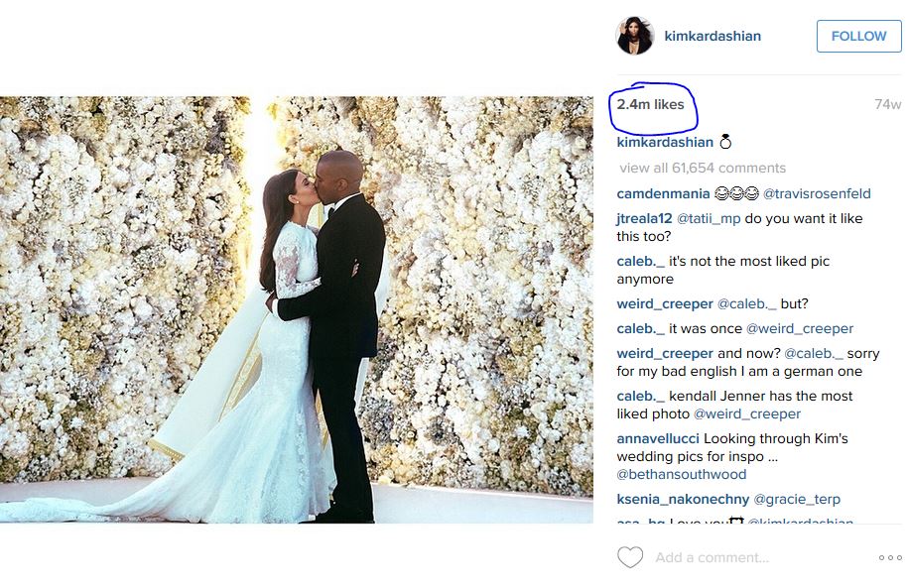Click the wedding kiss photo
This screenshot has height=588, width=907.
point(297,309)
